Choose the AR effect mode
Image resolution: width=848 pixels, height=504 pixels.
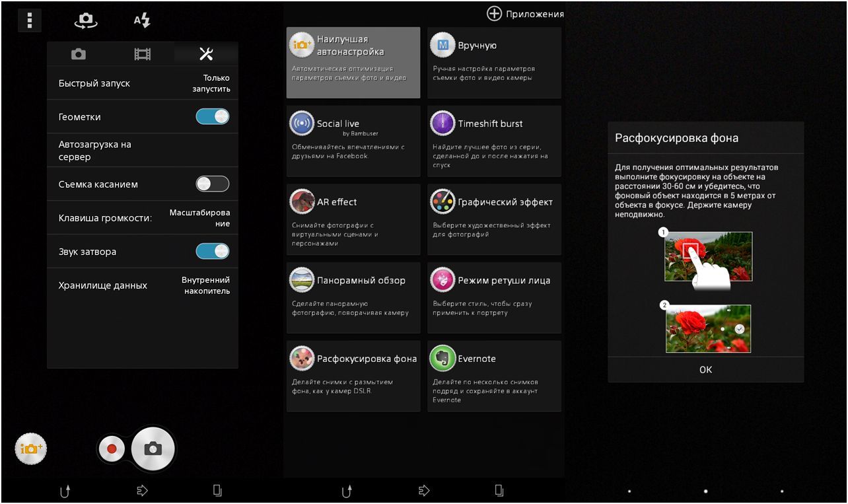pyautogui.click(x=353, y=219)
